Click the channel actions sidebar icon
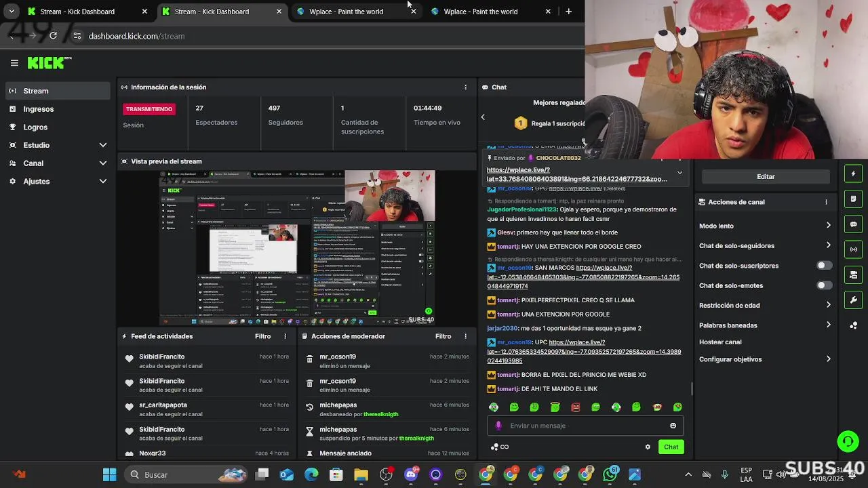This screenshot has width=868, height=488. pyautogui.click(x=853, y=274)
